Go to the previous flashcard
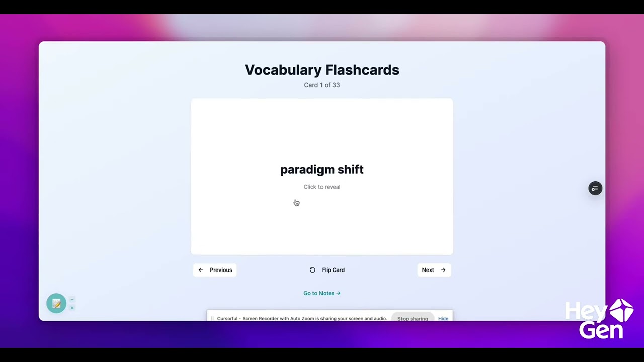The image size is (644, 362). (215, 270)
